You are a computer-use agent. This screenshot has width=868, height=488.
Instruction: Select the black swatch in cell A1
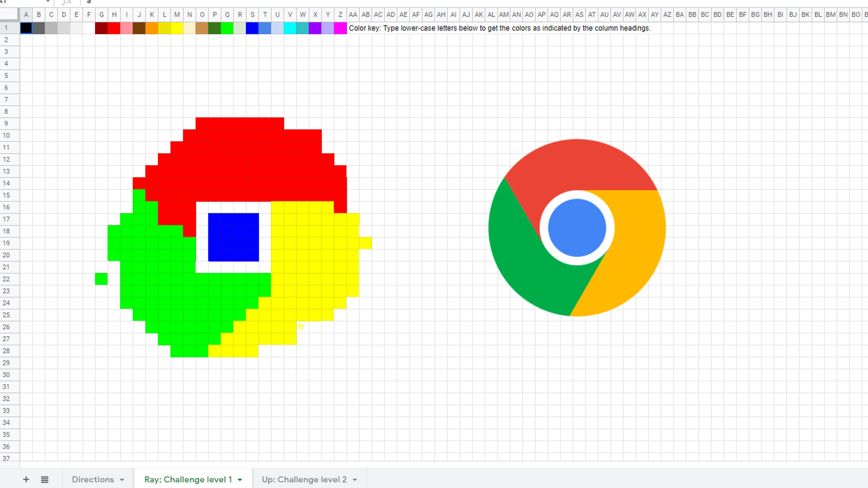click(x=26, y=28)
